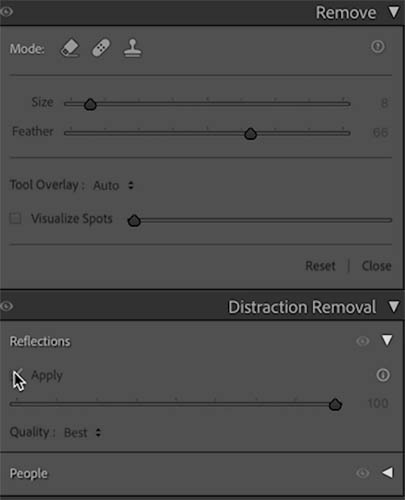405x500 pixels.
Task: Open the Tool Overlay Auto dropdown
Action: pyautogui.click(x=113, y=185)
